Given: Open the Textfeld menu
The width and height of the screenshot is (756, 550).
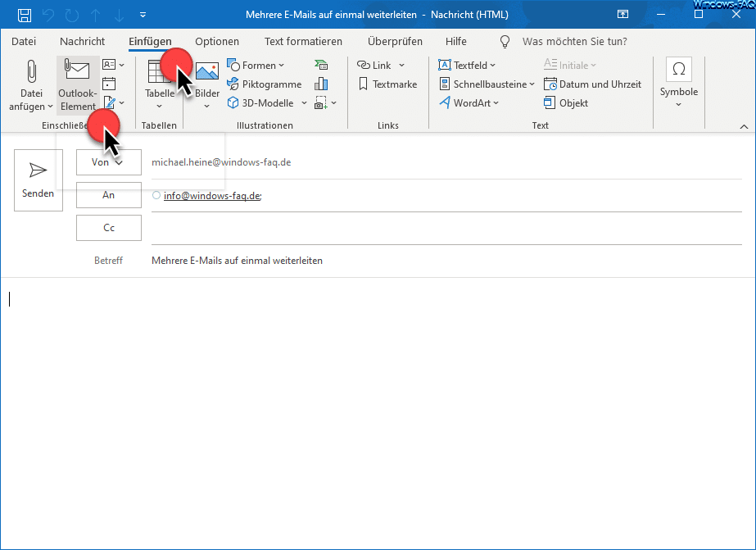Looking at the screenshot, I should (467, 65).
